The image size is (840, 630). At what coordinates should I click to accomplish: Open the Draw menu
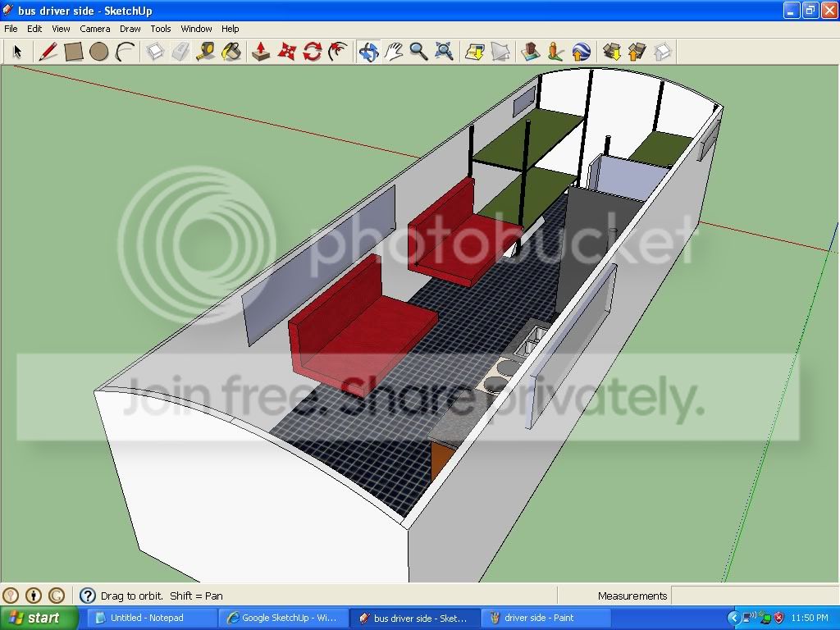coord(130,29)
